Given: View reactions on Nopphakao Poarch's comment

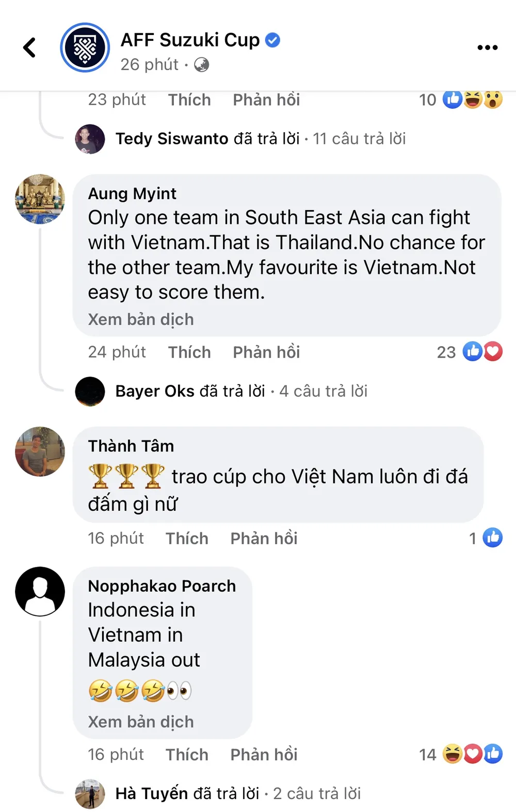Looking at the screenshot, I should pos(461,754).
